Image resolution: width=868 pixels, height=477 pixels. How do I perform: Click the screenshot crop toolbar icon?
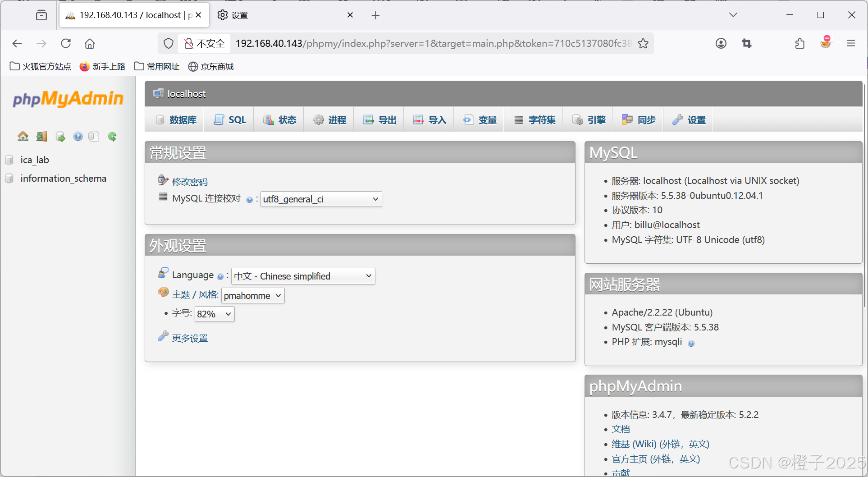pyautogui.click(x=747, y=43)
